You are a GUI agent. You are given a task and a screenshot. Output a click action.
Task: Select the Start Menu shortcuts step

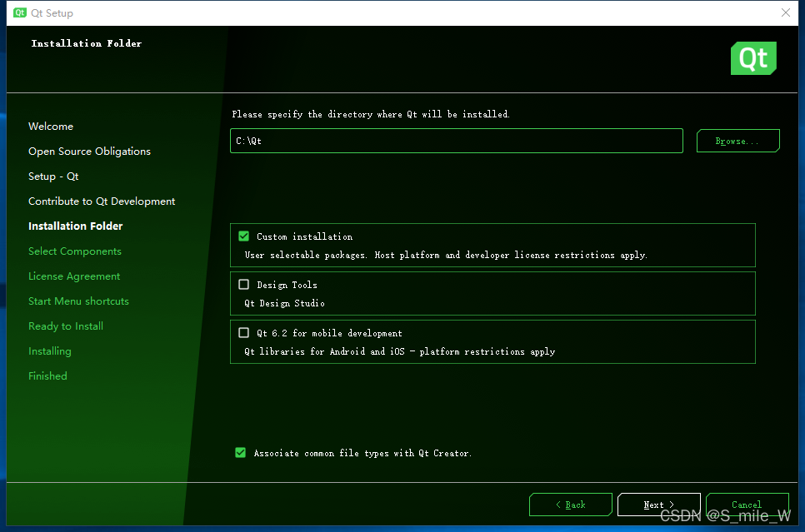point(78,301)
